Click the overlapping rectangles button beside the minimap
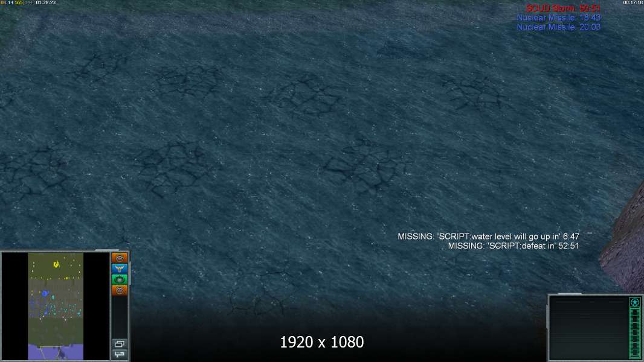 pos(120,343)
